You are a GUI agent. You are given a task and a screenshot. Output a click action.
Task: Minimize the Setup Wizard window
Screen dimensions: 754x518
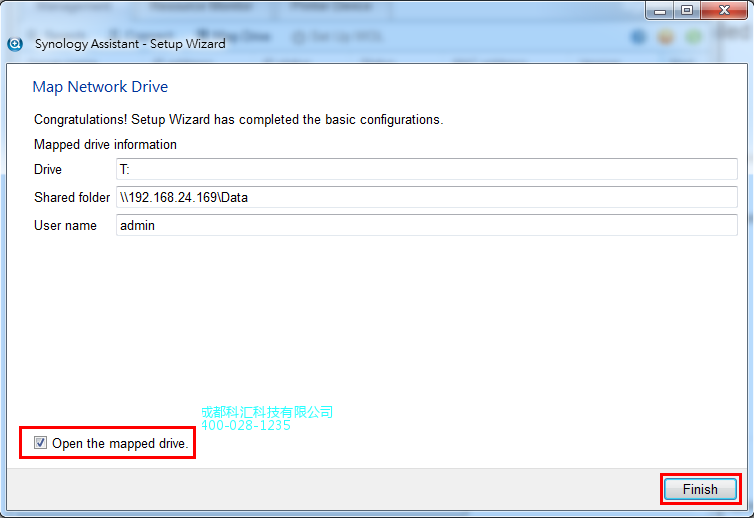[x=660, y=11]
